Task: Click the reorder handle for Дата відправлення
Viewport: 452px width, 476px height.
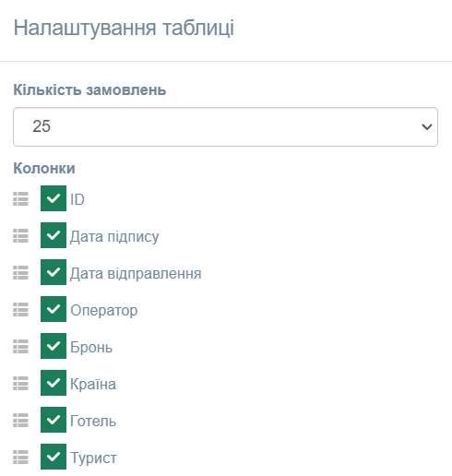Action: pos(20,272)
